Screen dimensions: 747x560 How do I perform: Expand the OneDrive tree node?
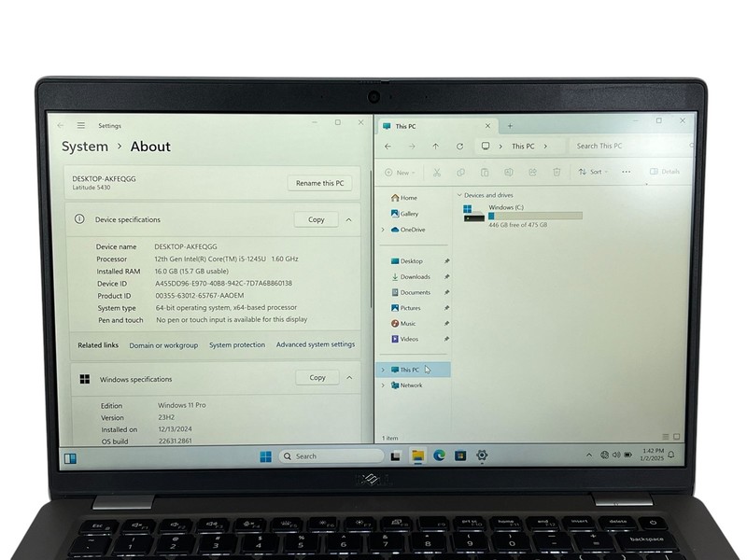coord(383,230)
